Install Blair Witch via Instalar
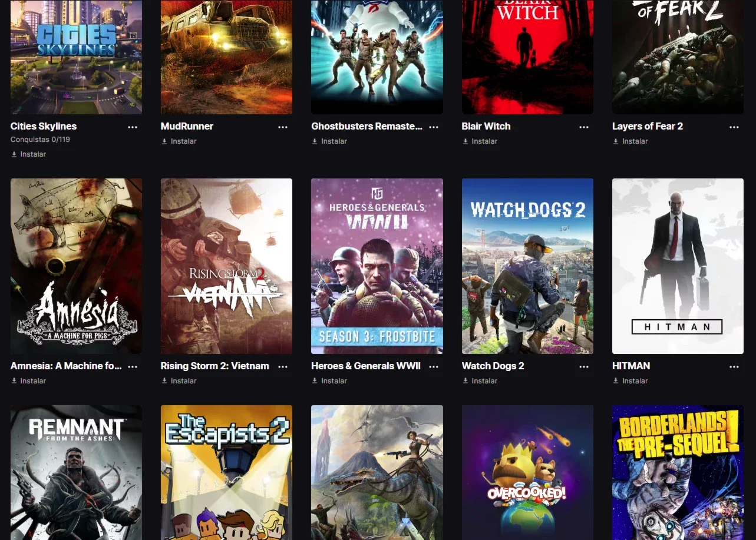The width and height of the screenshot is (756, 540). (480, 141)
